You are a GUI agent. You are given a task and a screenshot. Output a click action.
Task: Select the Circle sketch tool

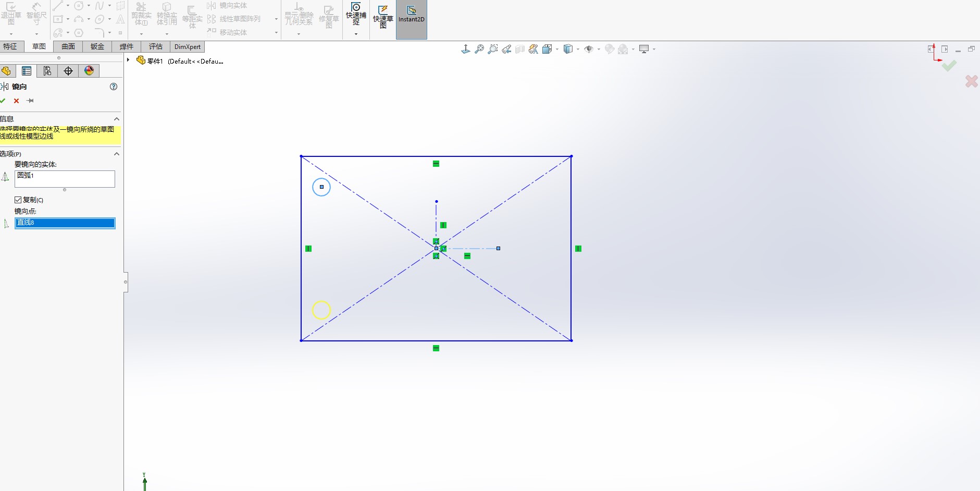tap(79, 6)
